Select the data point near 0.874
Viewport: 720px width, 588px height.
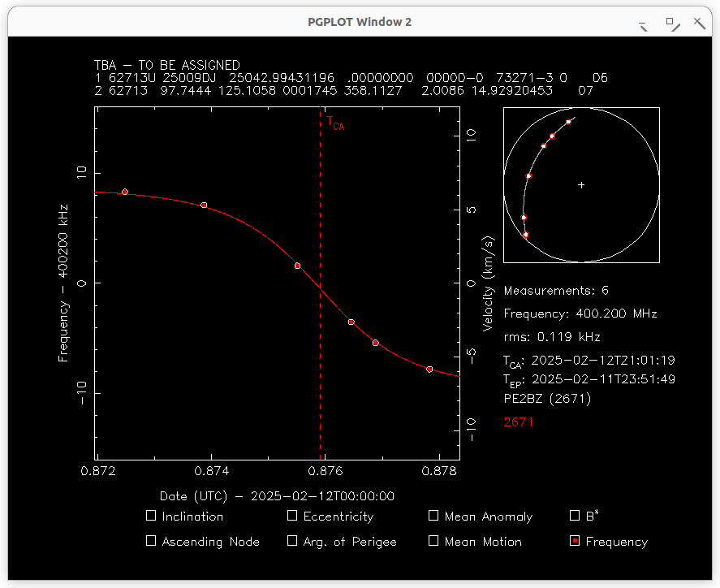click(204, 205)
